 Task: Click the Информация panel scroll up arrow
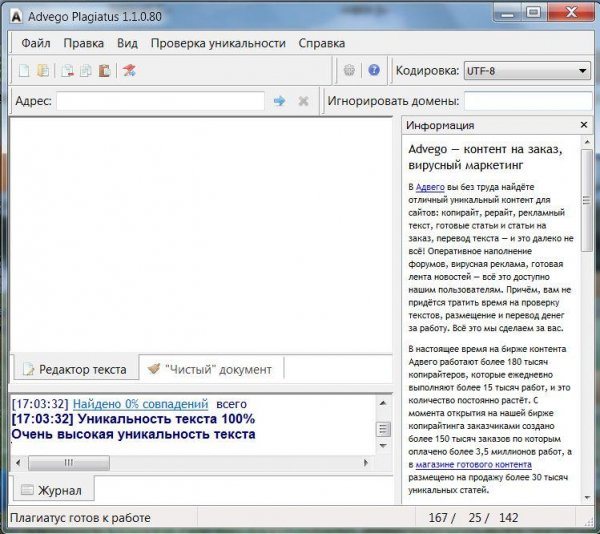(x=587, y=142)
